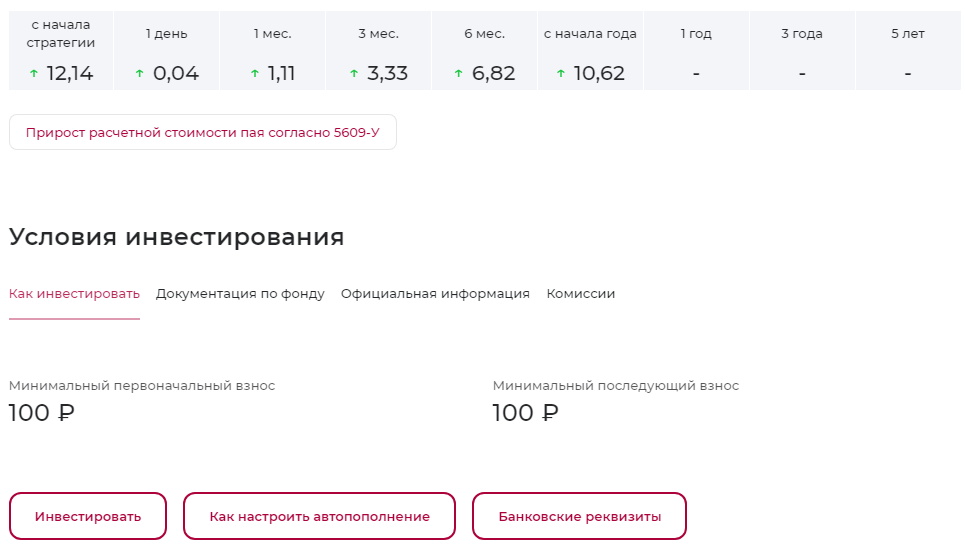
Task: Open Как настроить автопополнение
Action: pyautogui.click(x=319, y=516)
